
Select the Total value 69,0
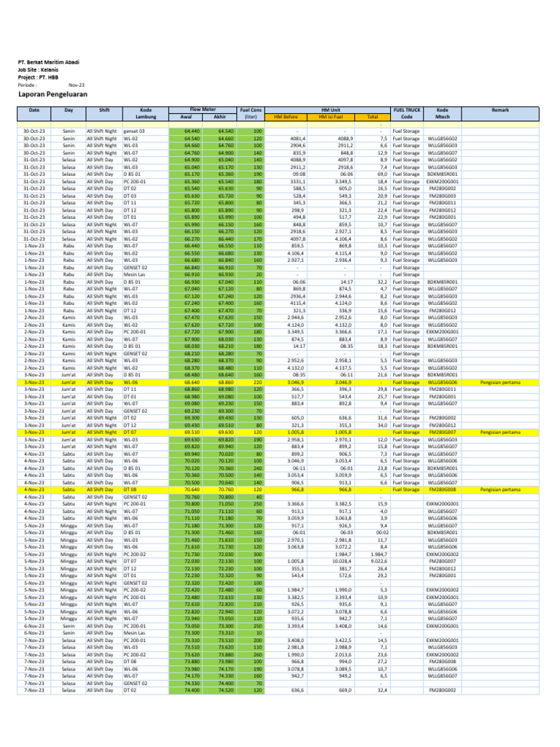click(x=382, y=174)
